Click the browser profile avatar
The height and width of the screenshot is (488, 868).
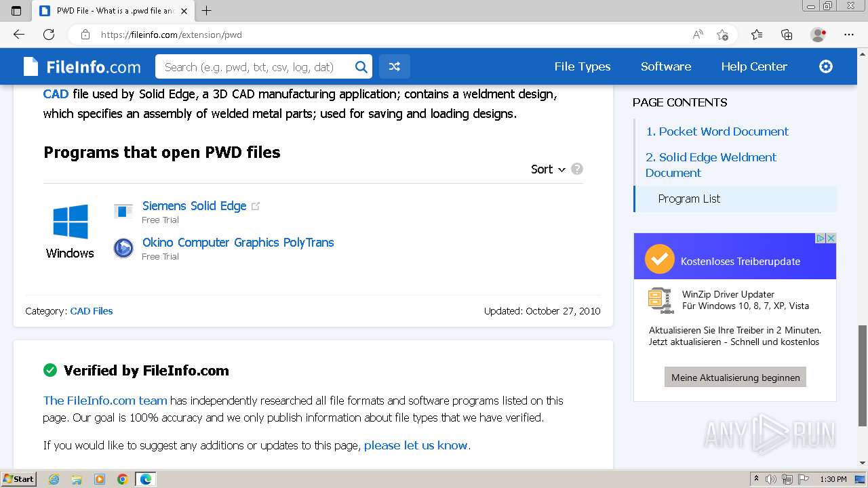coord(818,35)
